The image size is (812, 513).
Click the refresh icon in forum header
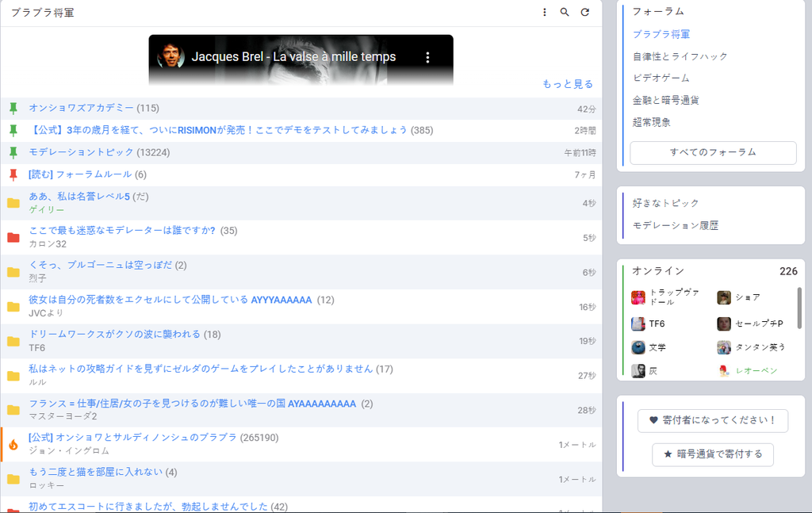[x=584, y=12]
